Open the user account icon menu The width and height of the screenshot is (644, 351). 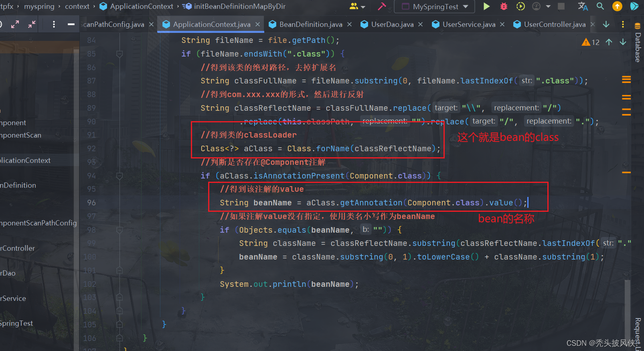357,6
